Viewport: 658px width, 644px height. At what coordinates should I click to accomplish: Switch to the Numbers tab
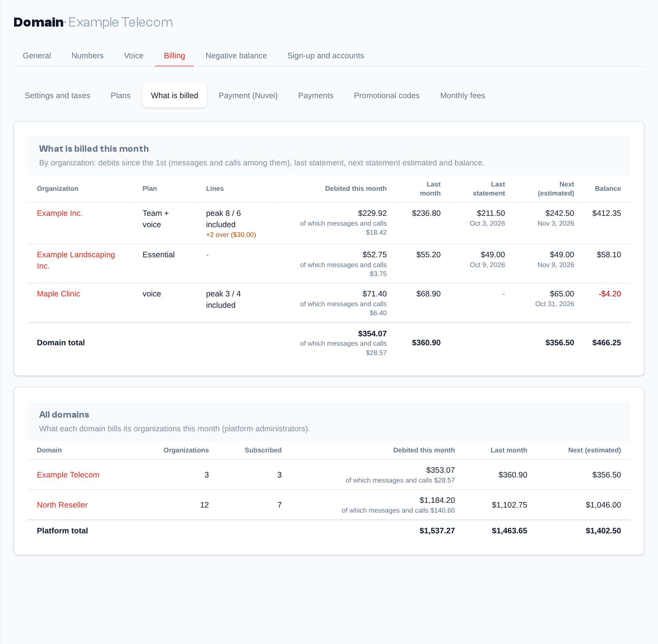tap(87, 56)
